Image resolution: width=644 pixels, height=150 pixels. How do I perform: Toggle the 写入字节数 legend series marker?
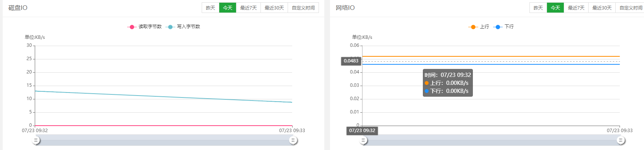tap(170, 27)
